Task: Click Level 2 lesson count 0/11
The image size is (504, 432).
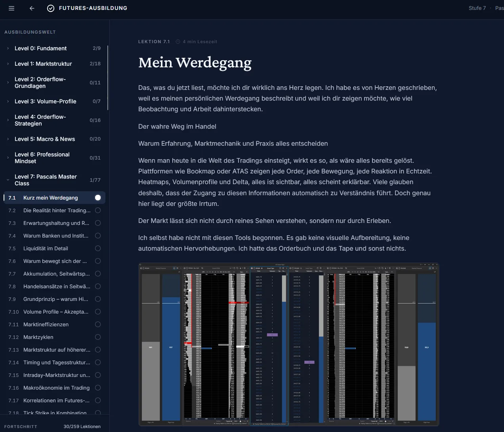Action: tap(95, 82)
